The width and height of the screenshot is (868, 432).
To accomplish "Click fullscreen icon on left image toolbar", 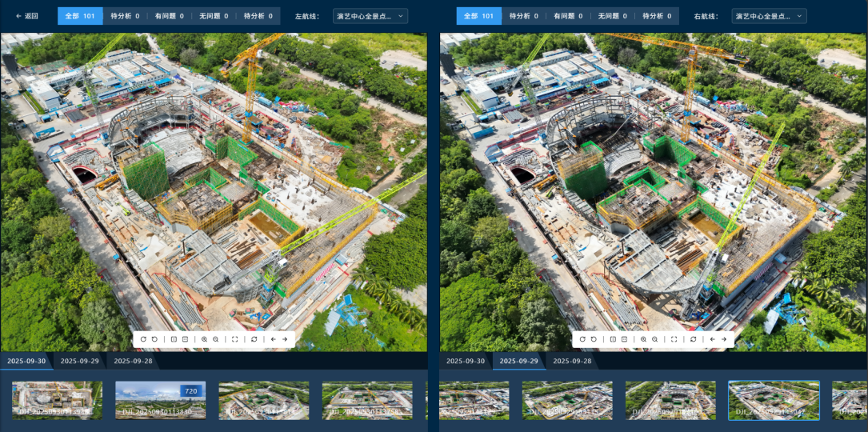I will click(x=235, y=339).
